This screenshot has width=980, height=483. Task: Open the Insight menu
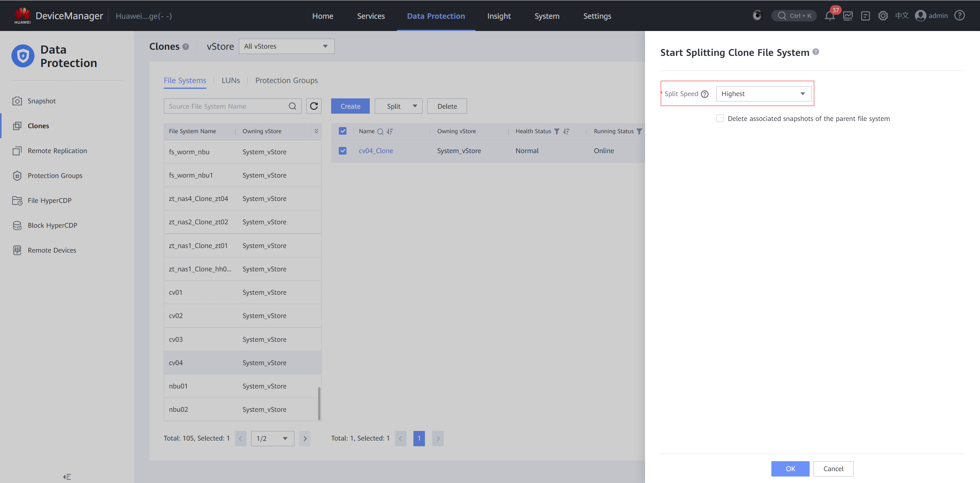pyautogui.click(x=499, y=16)
